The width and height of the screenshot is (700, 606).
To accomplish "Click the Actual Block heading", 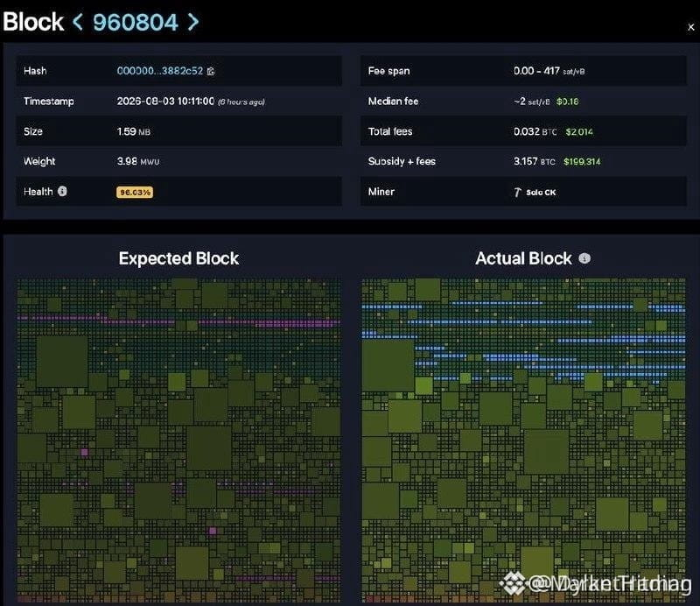I will coord(523,258).
